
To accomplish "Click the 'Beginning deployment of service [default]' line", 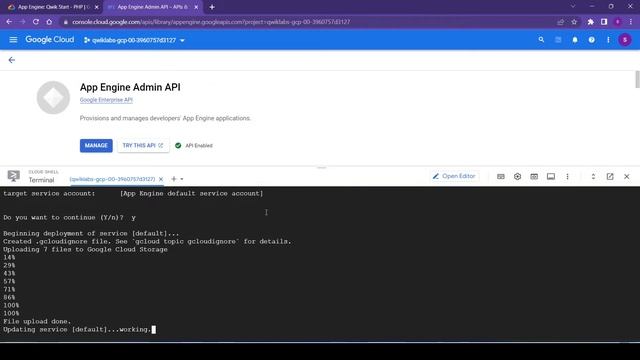I will coord(91,233).
